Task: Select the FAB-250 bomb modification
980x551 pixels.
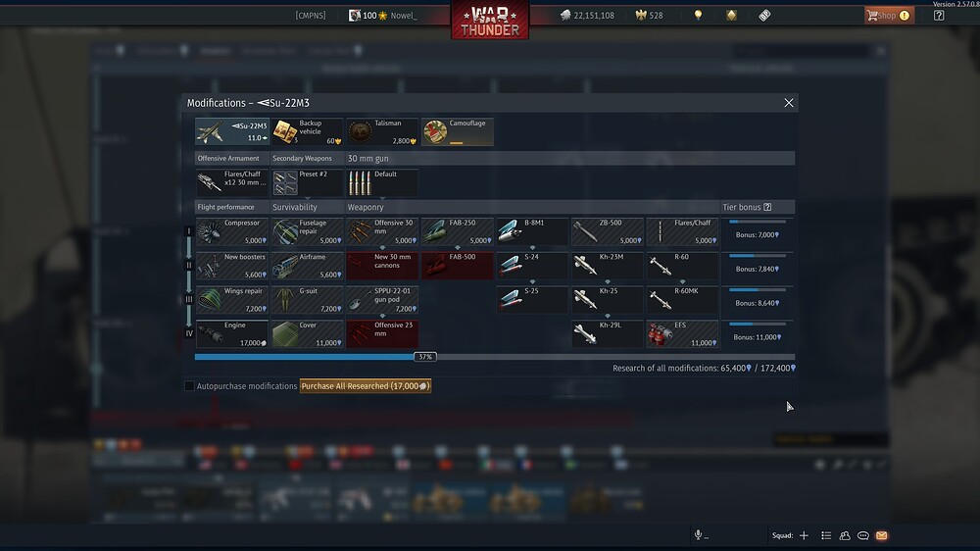Action: click(457, 231)
